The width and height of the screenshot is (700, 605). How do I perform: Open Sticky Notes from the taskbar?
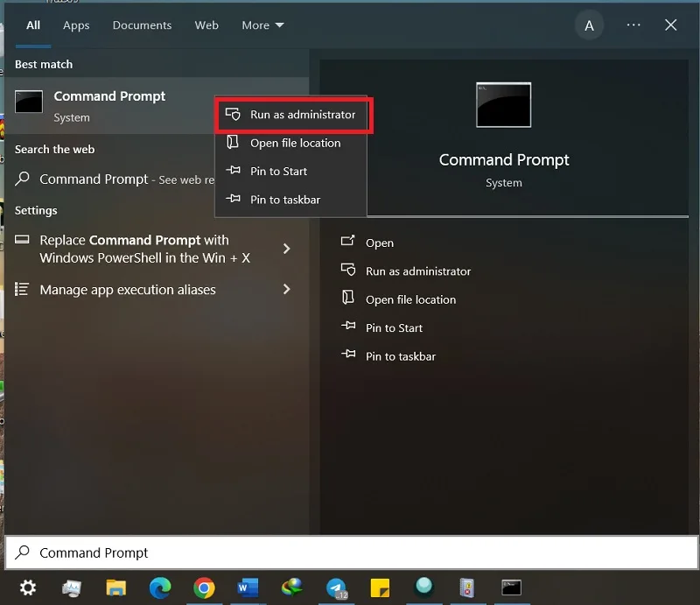[x=381, y=588]
